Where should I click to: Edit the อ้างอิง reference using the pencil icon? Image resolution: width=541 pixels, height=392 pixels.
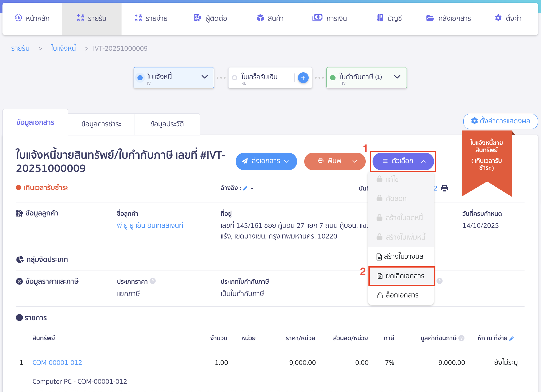(246, 188)
